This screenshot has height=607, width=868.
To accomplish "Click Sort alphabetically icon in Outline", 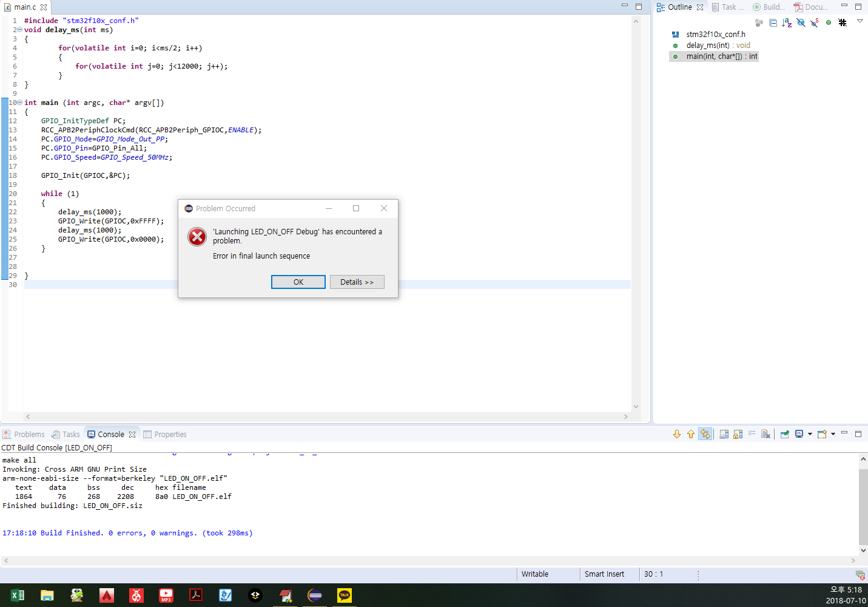I will [x=787, y=22].
